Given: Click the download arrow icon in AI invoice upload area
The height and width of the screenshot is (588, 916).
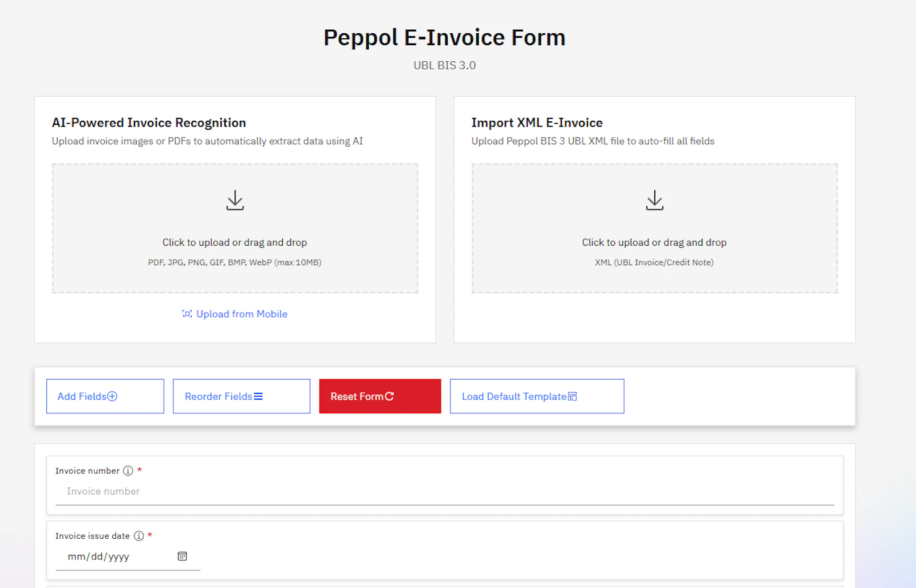Looking at the screenshot, I should [x=235, y=200].
